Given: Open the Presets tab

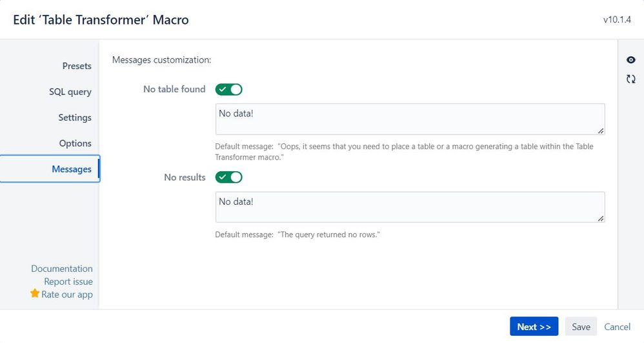Looking at the screenshot, I should pos(77,66).
